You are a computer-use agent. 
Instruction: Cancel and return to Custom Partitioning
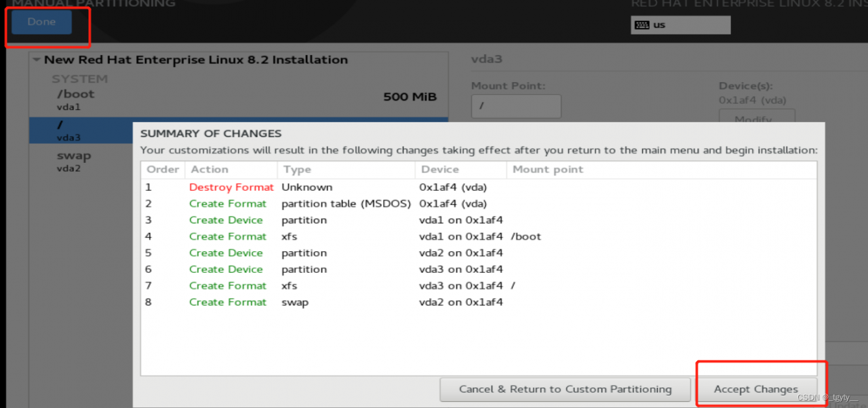pos(565,389)
